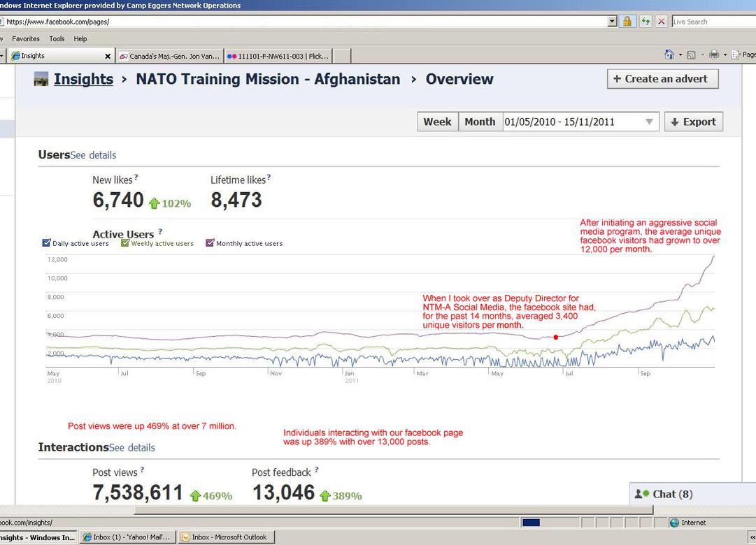The image size is (756, 545).
Task: Expand the Print button dropdown arrow
Action: pos(725,55)
